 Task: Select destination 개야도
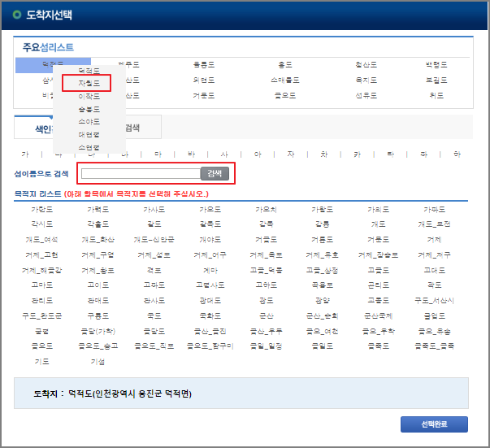click(x=210, y=240)
